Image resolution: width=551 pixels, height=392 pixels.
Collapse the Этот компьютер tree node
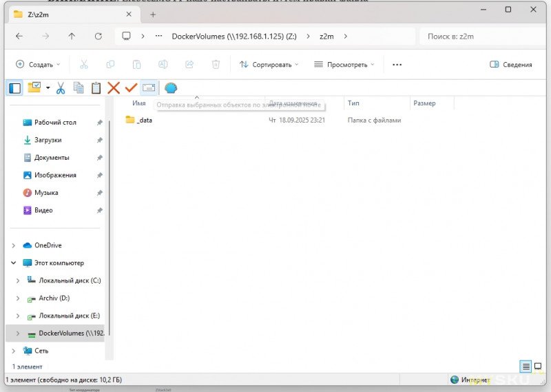tap(14, 263)
